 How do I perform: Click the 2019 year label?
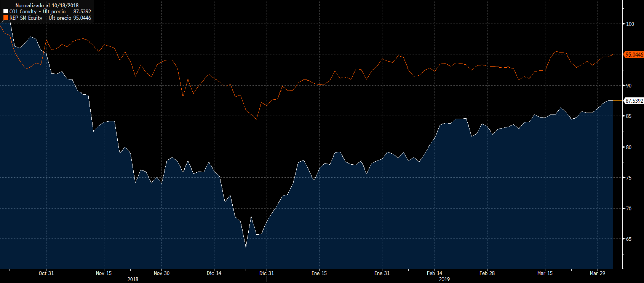pyautogui.click(x=444, y=279)
